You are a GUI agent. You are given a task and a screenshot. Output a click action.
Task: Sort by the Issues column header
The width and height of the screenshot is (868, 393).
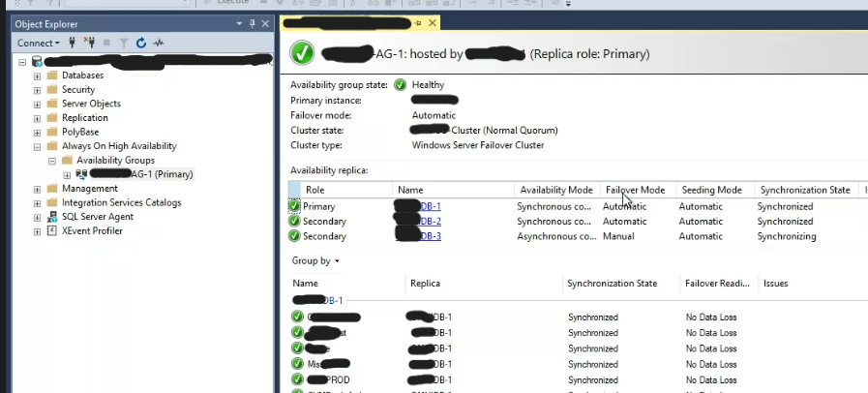coord(775,284)
